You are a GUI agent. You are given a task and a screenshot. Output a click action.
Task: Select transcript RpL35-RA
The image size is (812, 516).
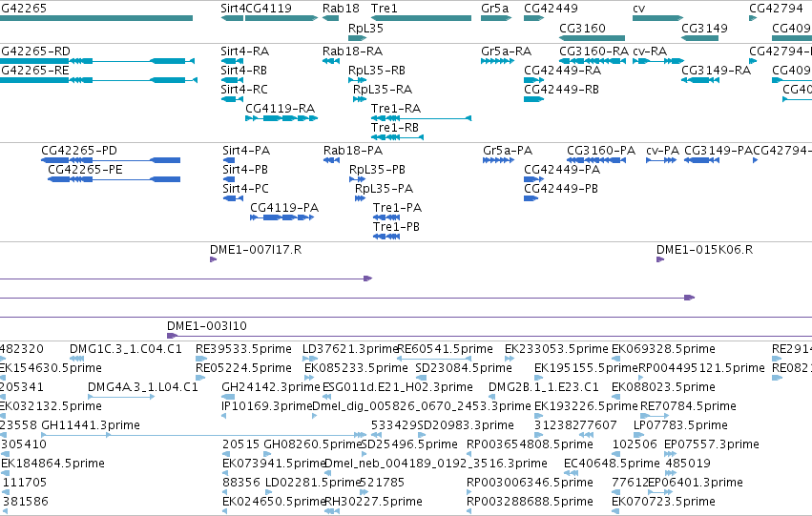(x=360, y=99)
